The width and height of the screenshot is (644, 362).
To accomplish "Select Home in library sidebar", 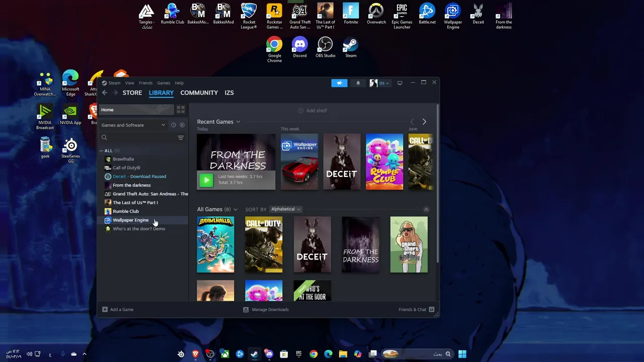I will (x=136, y=110).
